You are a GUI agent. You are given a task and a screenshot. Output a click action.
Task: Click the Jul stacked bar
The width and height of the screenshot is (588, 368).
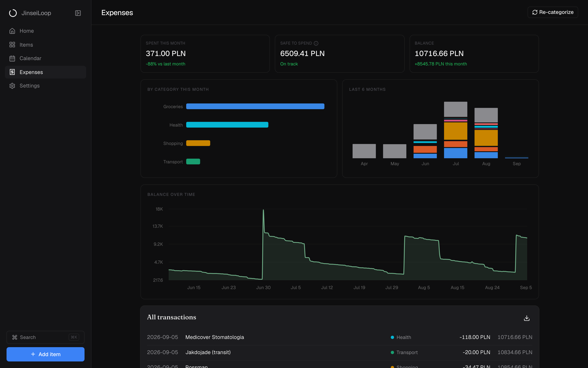[455, 130]
